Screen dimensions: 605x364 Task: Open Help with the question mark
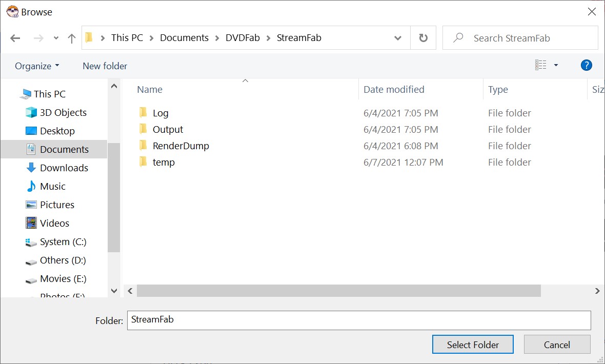coord(586,65)
